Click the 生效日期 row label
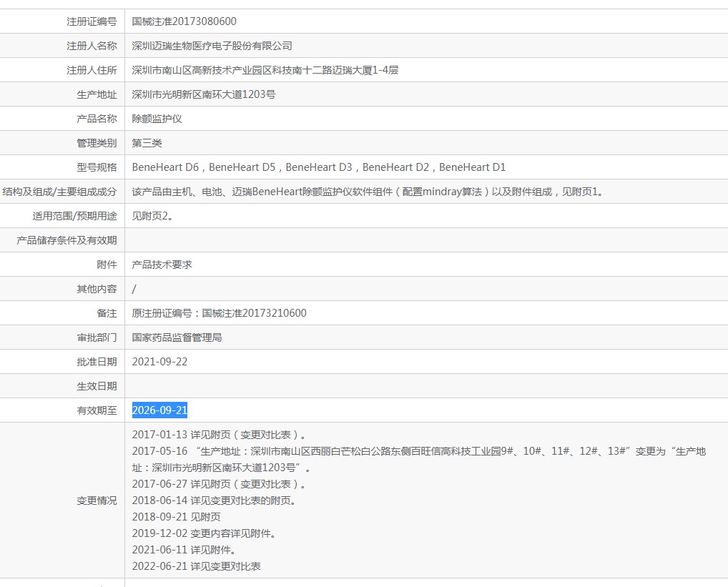 (97, 386)
